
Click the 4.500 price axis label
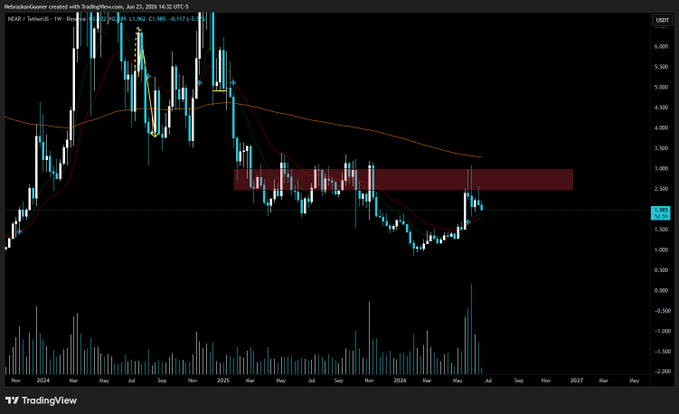[x=661, y=107]
